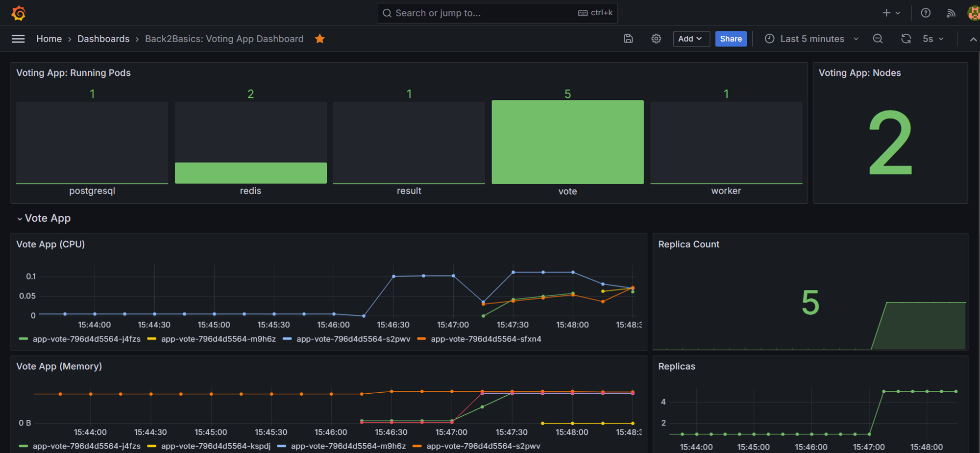Screen dimensions: 980x453
Task: Zoom out the time range with the magnifier icon
Action: tap(878, 39)
